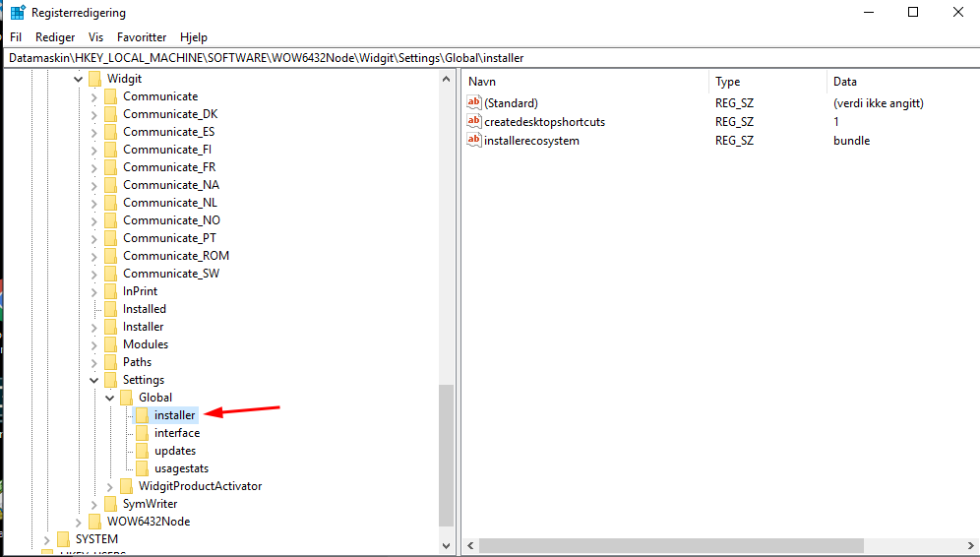The width and height of the screenshot is (980, 557).
Task: Click the tree pane vertical scrollbar thumb
Action: click(x=446, y=455)
